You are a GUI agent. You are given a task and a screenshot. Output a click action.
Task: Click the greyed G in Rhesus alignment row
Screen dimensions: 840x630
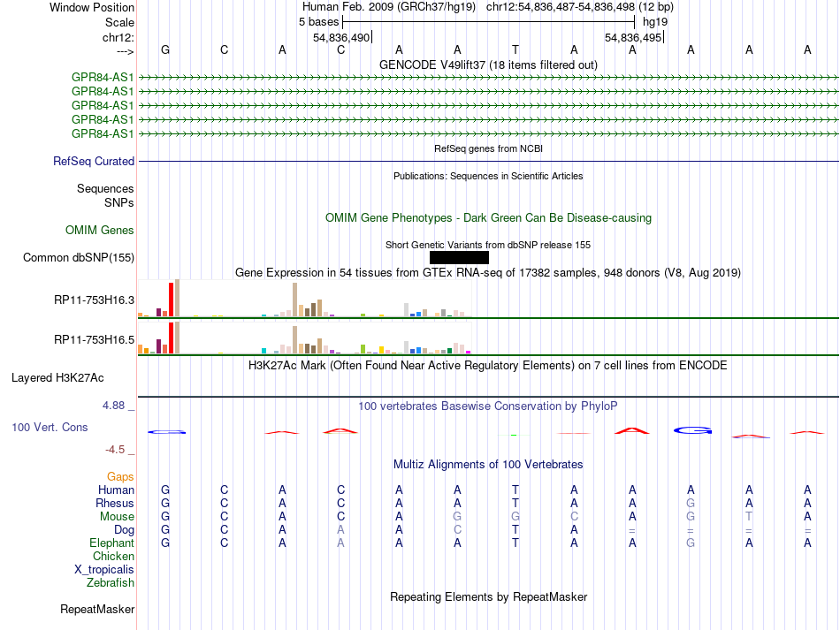(691, 503)
